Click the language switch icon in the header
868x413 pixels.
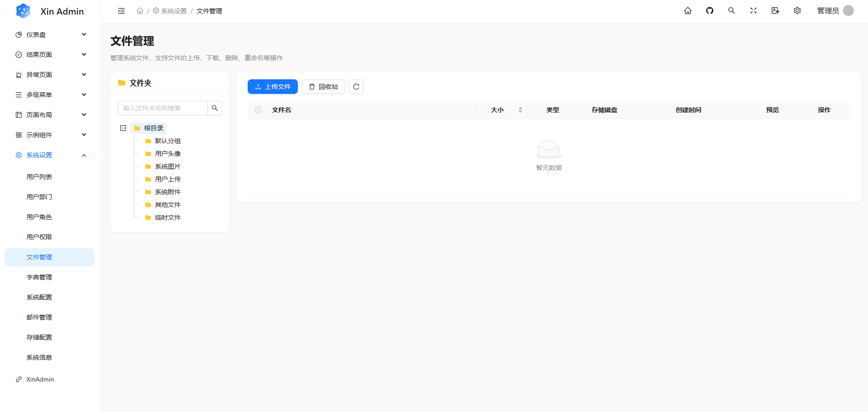tap(775, 11)
